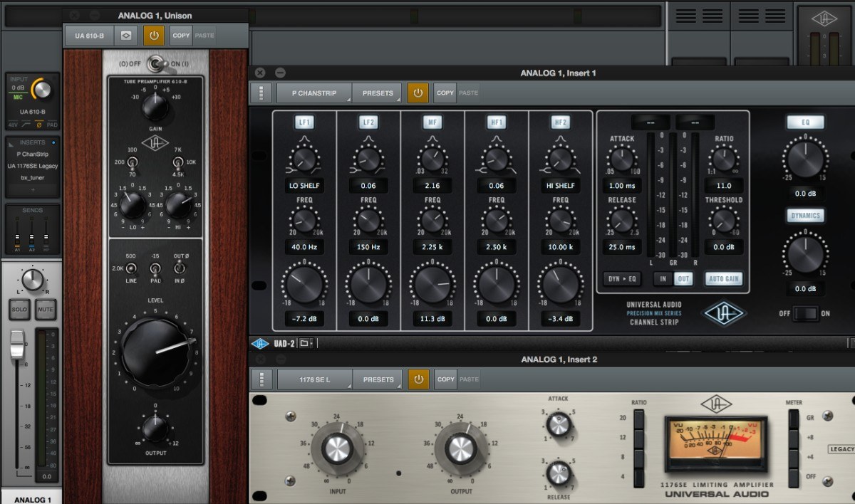
Task: Click the compressor IN button
Action: pos(663,278)
